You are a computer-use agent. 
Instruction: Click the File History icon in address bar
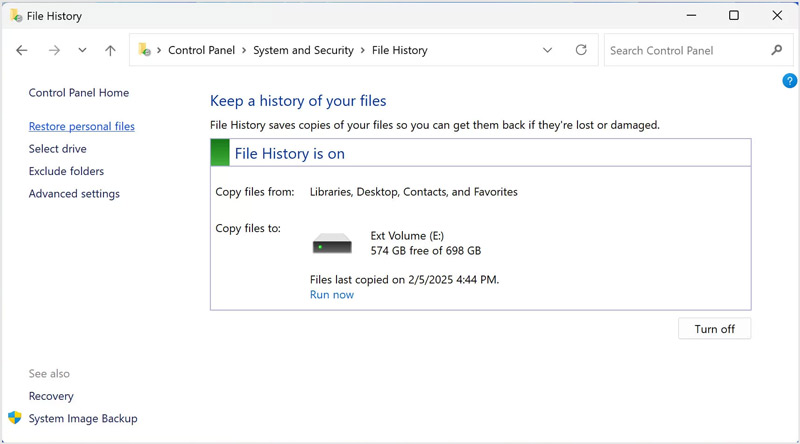click(144, 50)
